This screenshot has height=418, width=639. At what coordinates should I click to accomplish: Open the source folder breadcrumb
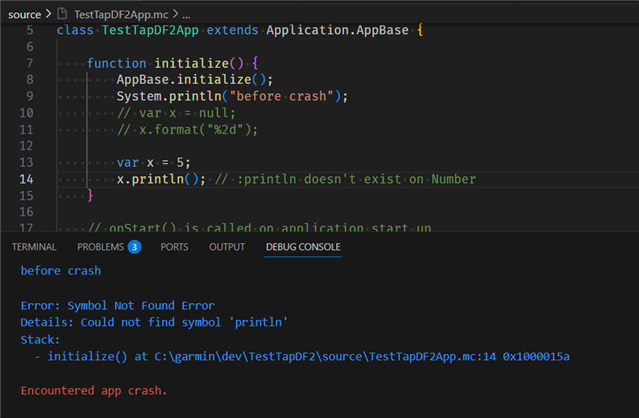point(23,14)
